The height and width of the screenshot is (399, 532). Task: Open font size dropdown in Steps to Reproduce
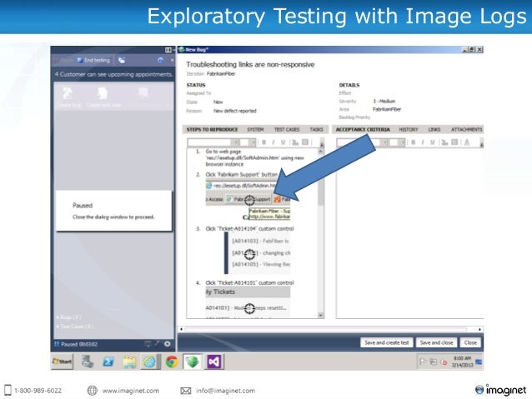pyautogui.click(x=253, y=142)
